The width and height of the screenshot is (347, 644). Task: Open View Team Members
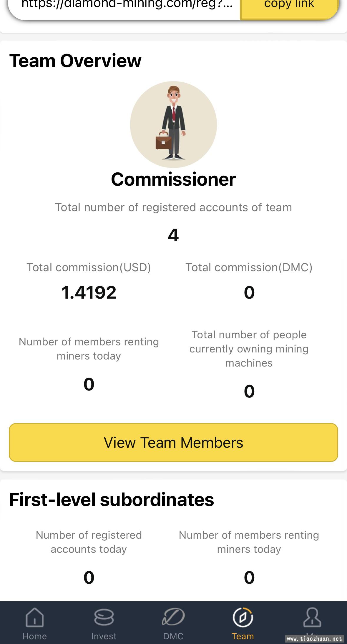pyautogui.click(x=173, y=442)
